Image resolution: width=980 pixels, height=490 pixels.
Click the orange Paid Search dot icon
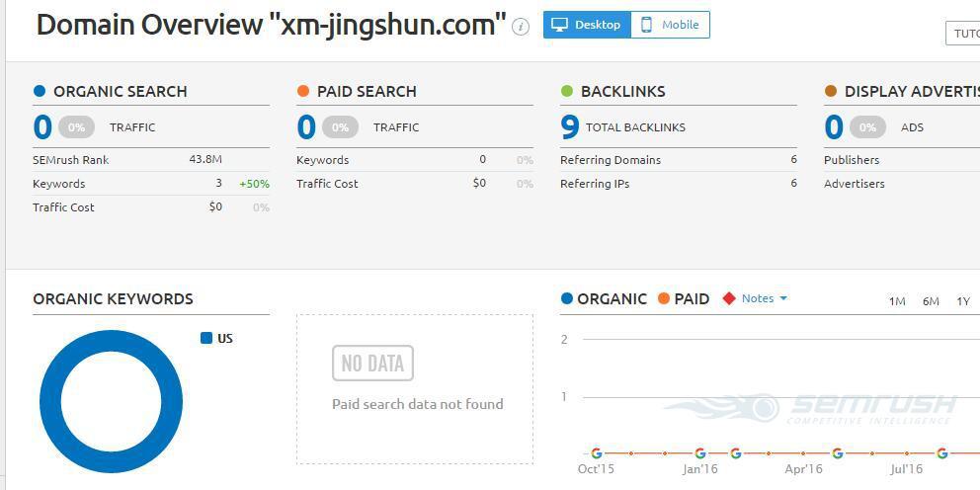coord(303,91)
